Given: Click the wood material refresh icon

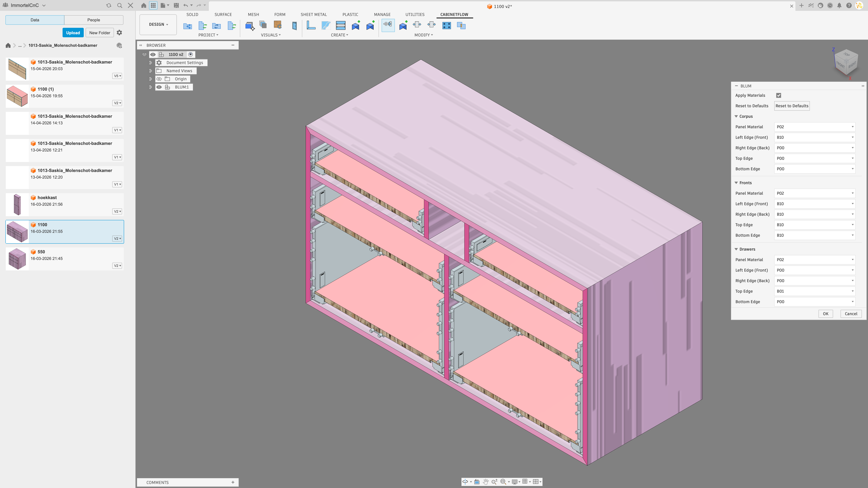Looking at the screenshot, I should pyautogui.click(x=278, y=25).
